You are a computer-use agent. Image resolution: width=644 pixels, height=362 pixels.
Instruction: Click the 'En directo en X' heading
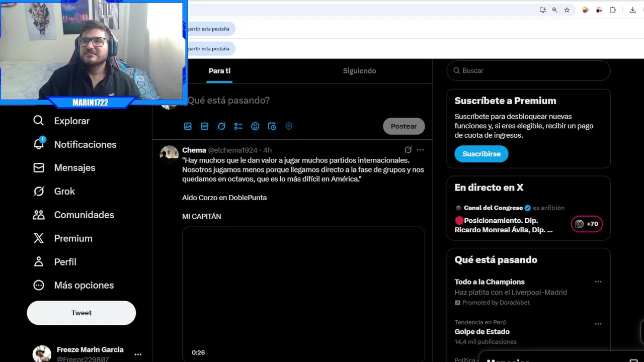click(x=489, y=188)
